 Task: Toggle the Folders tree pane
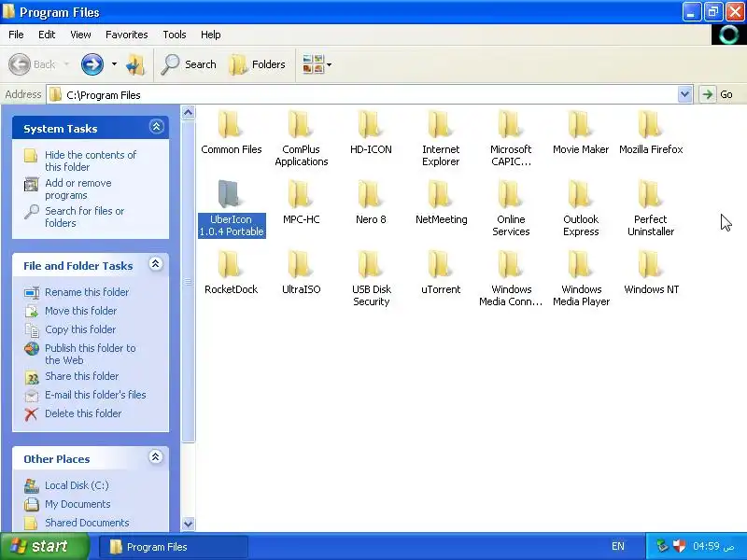point(258,64)
